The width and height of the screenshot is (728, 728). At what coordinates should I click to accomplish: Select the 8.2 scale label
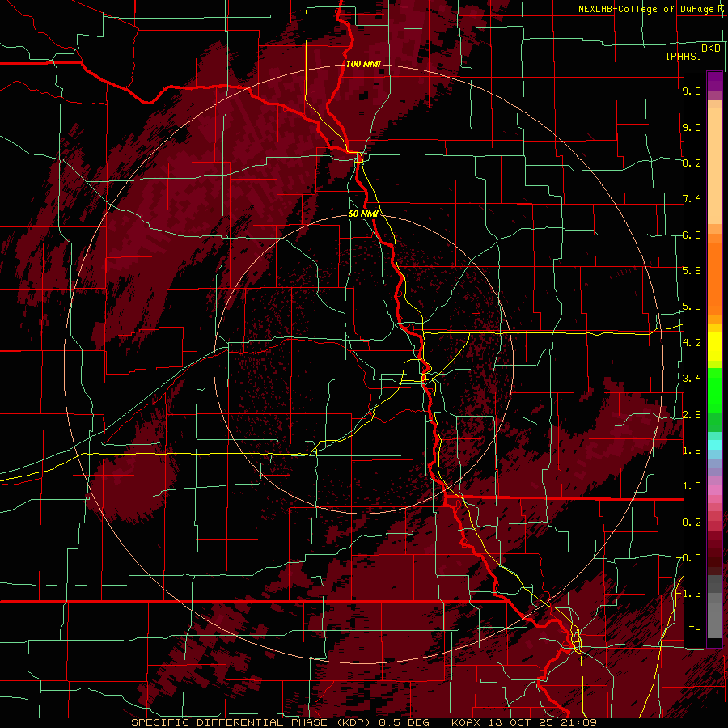tap(692, 163)
